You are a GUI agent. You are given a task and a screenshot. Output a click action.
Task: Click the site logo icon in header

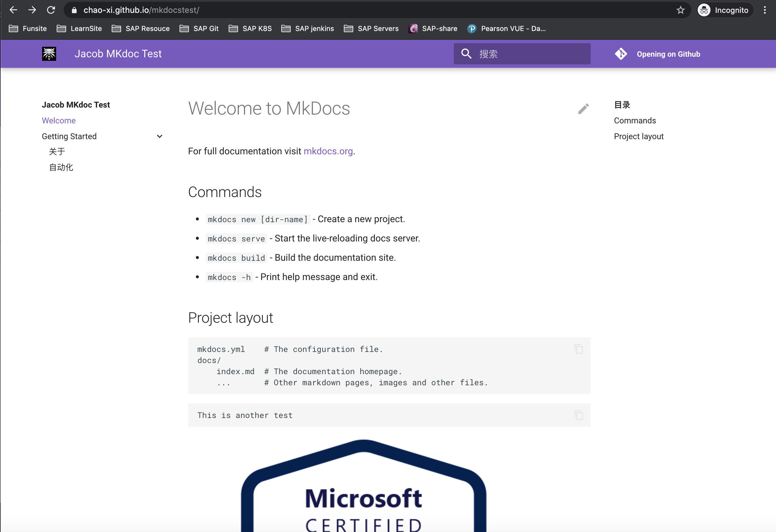pos(49,54)
